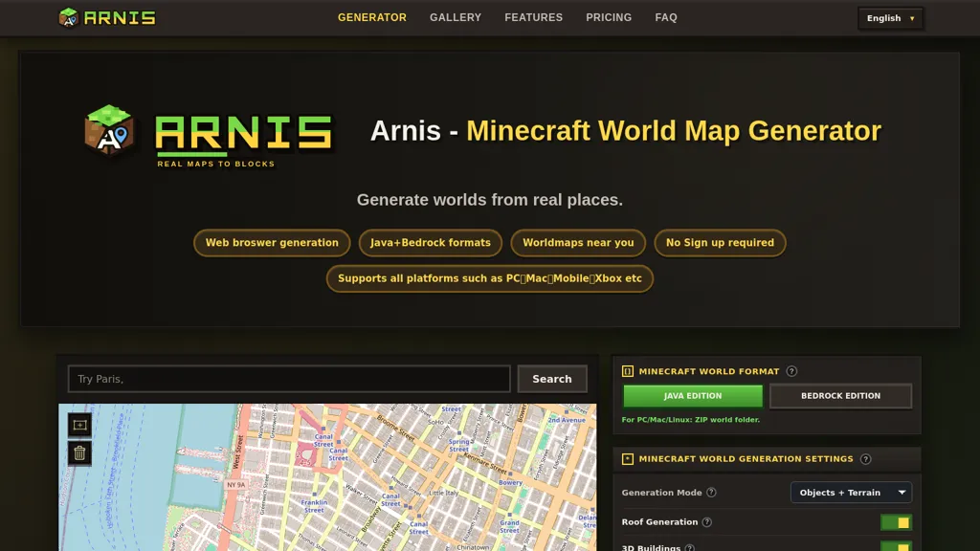This screenshot has width=980, height=551.
Task: Focus the Try Paris location search field
Action: [x=289, y=379]
